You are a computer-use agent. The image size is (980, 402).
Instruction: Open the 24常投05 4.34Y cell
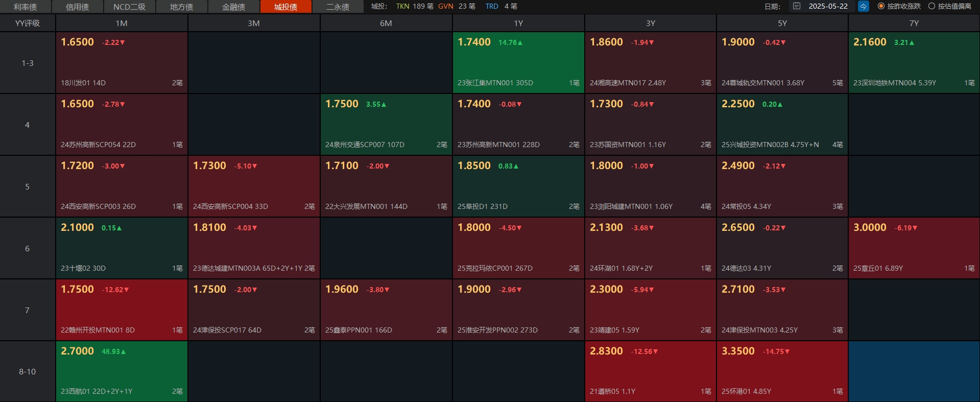pos(782,186)
